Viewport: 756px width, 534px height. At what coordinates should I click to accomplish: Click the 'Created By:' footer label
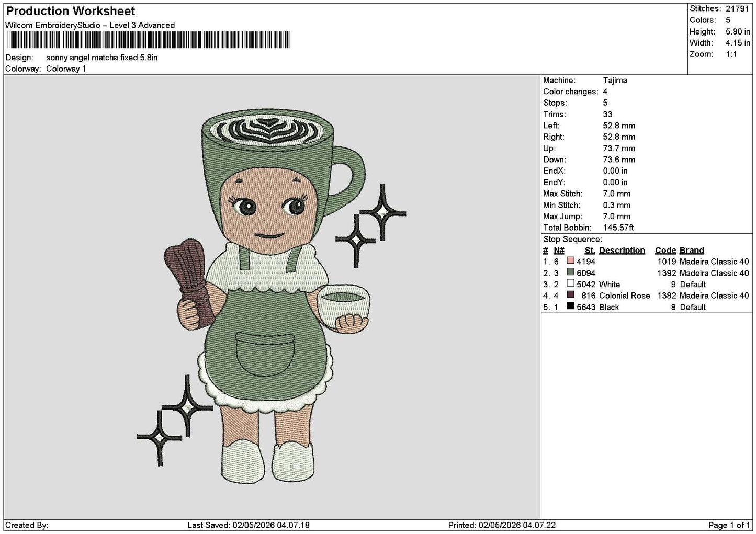click(27, 525)
